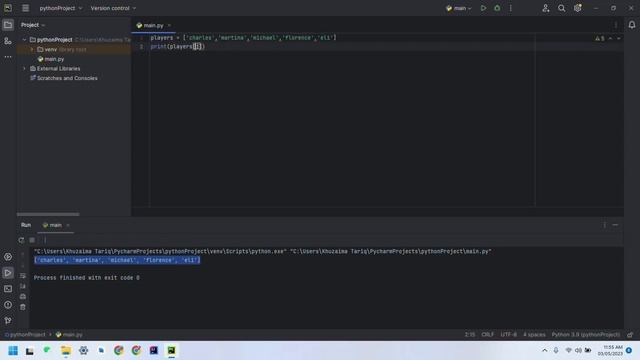The height and width of the screenshot is (360, 640).
Task: Open the Git tool window icon
Action: pyautogui.click(x=8, y=320)
